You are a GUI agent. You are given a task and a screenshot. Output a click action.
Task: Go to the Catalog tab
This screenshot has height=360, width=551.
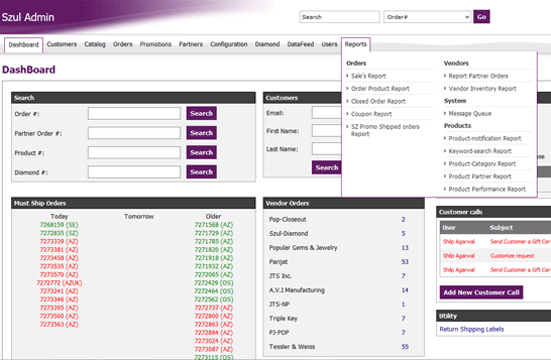[x=95, y=44]
